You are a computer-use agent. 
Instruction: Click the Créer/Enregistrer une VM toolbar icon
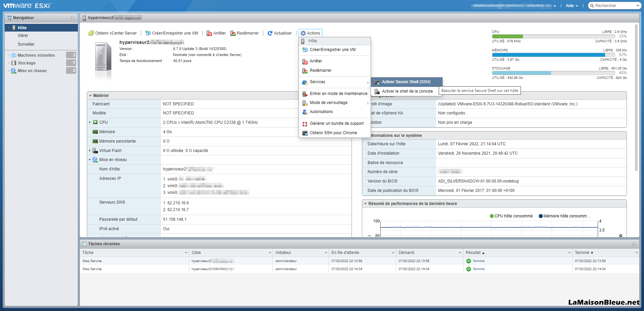coord(148,33)
